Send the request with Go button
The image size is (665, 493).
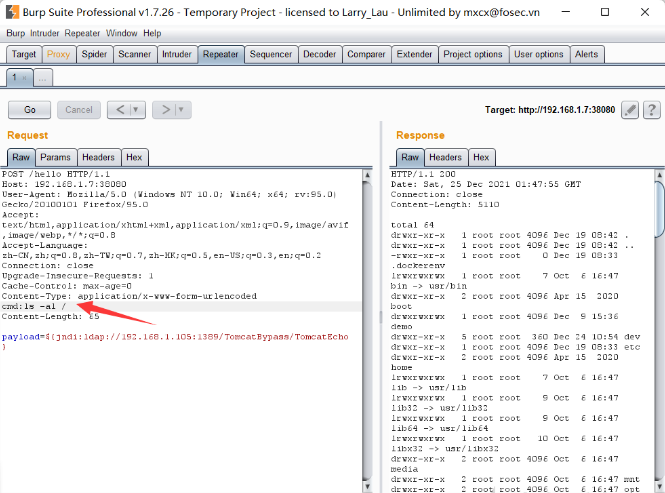[30, 110]
